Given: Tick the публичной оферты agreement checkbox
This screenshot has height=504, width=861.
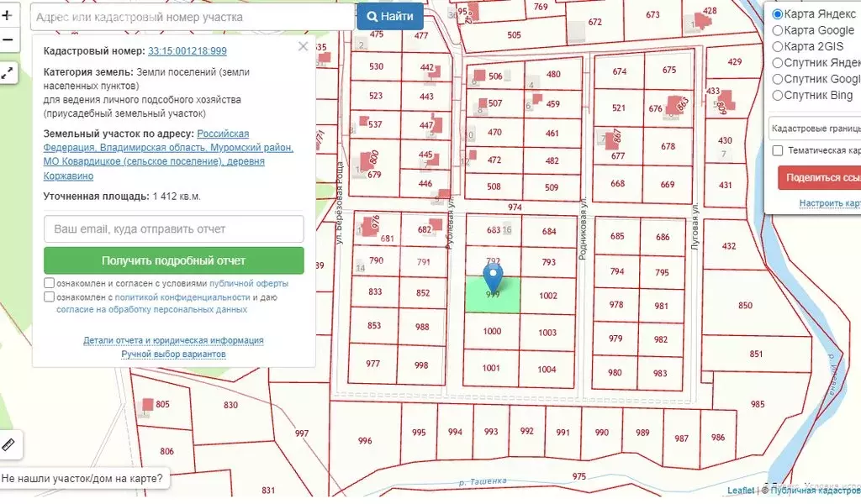Looking at the screenshot, I should click(x=50, y=284).
